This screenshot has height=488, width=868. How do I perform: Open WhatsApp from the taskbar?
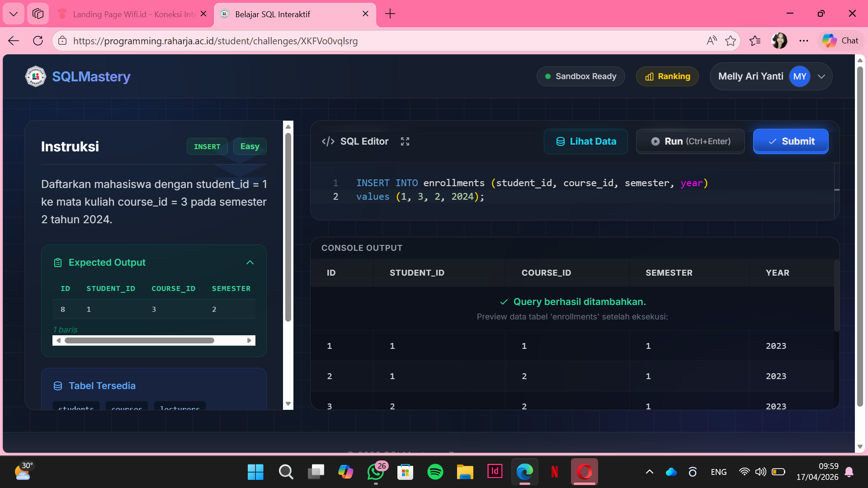coord(375,472)
